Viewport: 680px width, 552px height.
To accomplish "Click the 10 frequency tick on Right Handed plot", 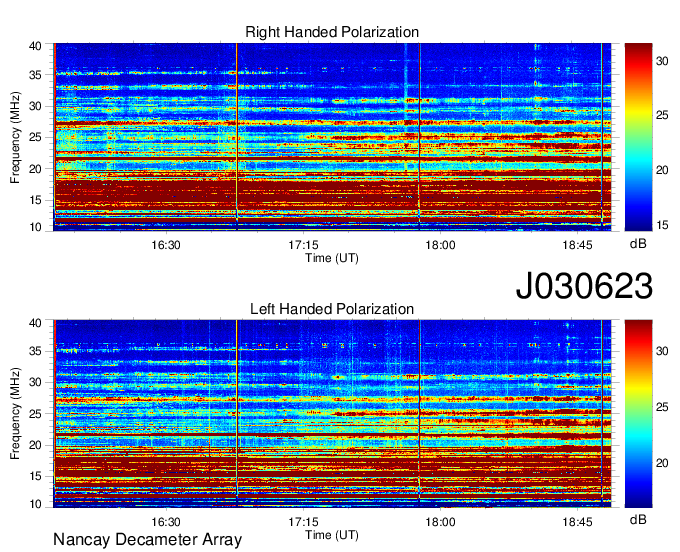I will (x=35, y=227).
